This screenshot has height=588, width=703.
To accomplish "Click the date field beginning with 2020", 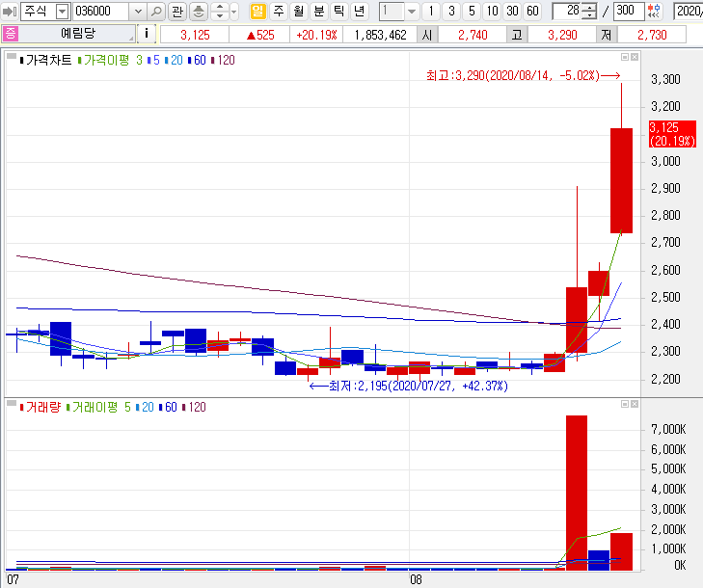I will click(x=689, y=12).
